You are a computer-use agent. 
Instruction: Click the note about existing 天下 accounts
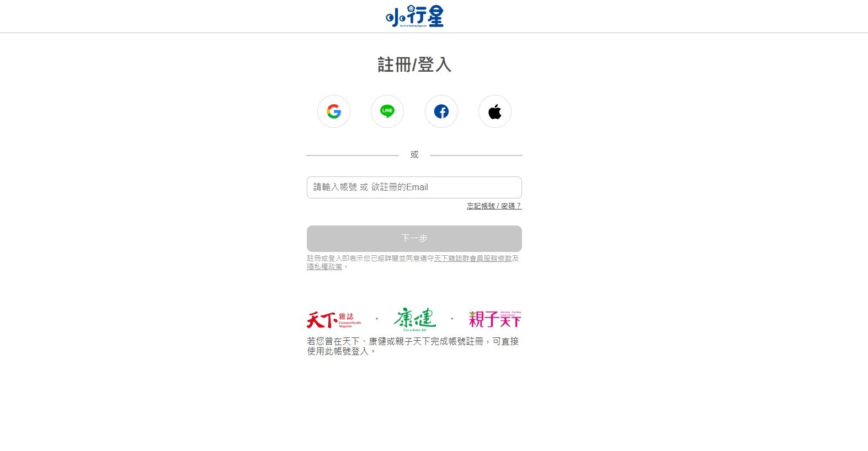[413, 346]
